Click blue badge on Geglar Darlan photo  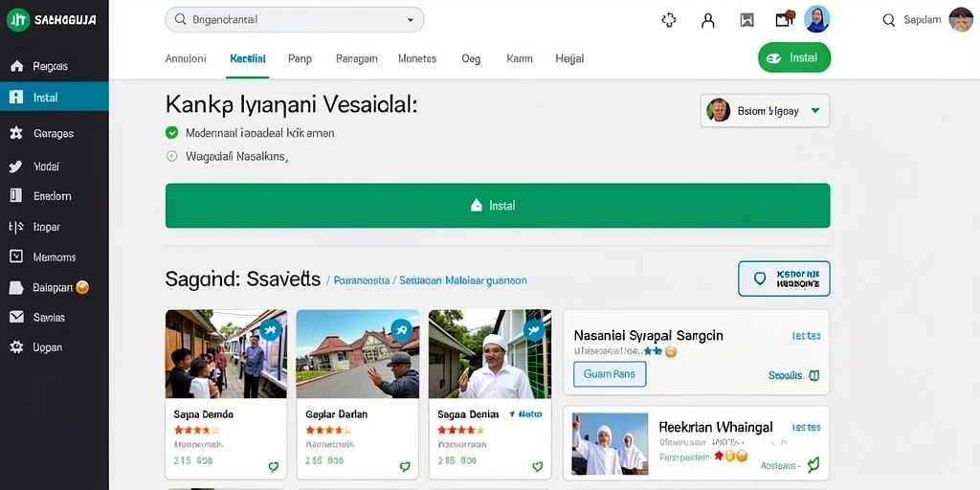pos(401,329)
